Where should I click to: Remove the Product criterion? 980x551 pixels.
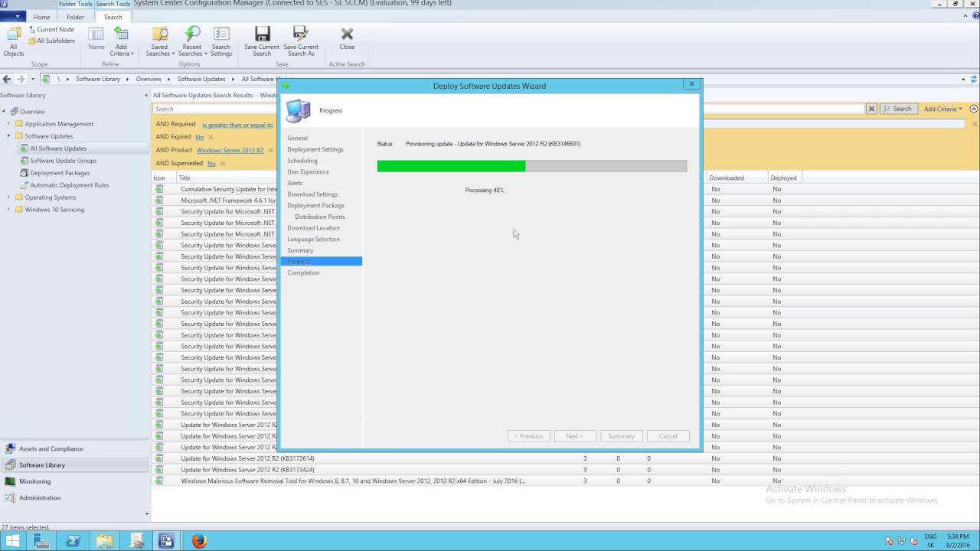[270, 151]
